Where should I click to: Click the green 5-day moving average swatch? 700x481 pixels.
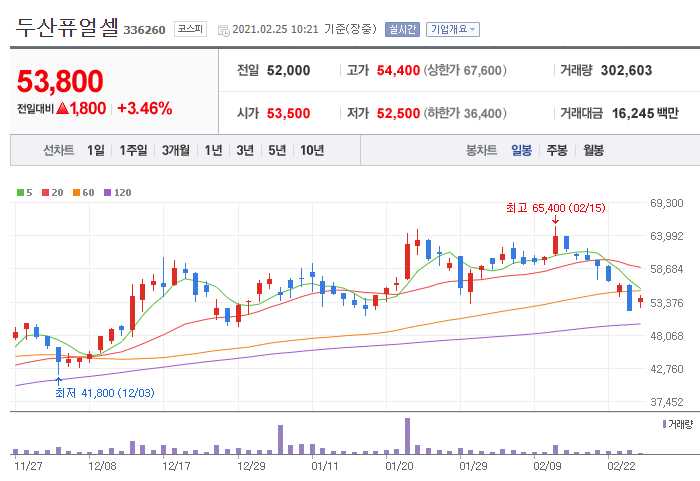[20, 193]
